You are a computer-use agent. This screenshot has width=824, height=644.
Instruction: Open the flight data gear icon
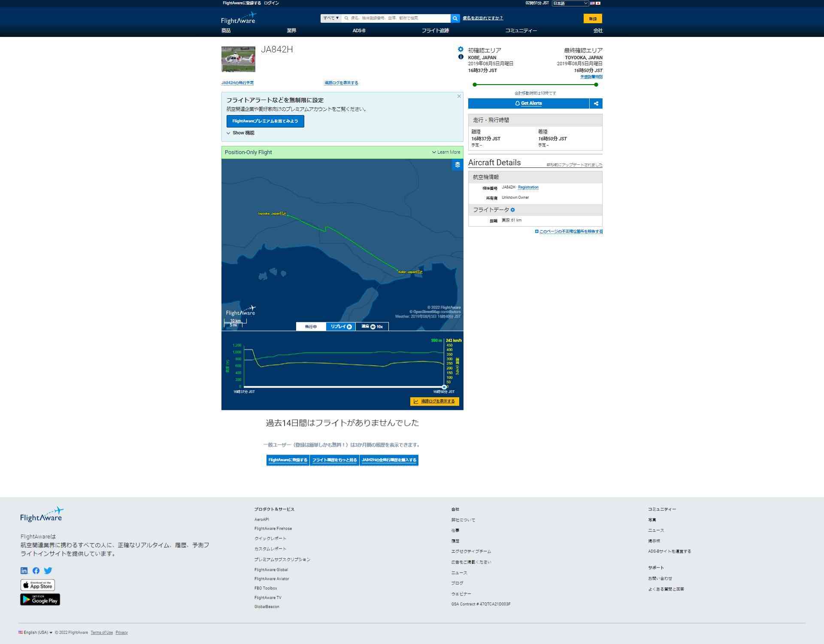[x=513, y=210]
